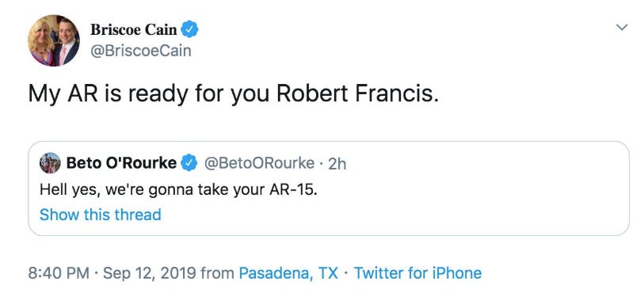Click the empty area inside the quoted tweet card

[x=452, y=205]
